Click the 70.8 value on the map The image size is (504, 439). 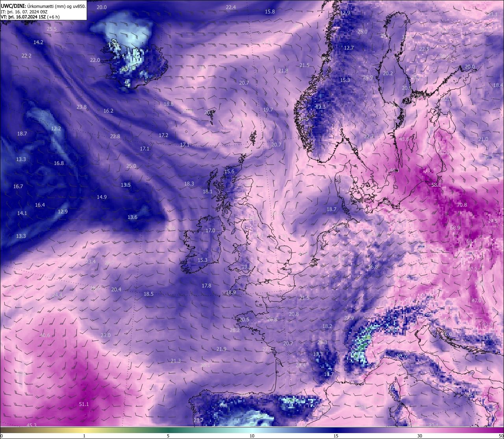click(462, 205)
